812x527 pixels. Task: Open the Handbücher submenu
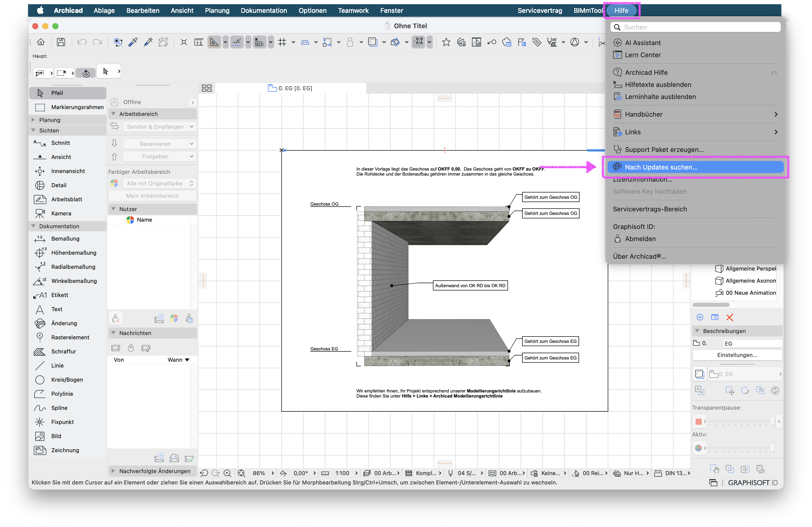(x=695, y=114)
